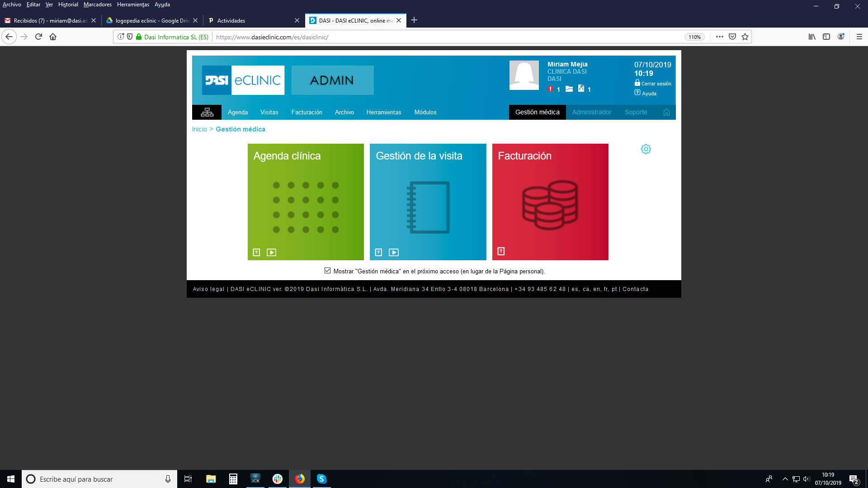Switch language to en in footer
Screen dimensions: 868x488
597,289
